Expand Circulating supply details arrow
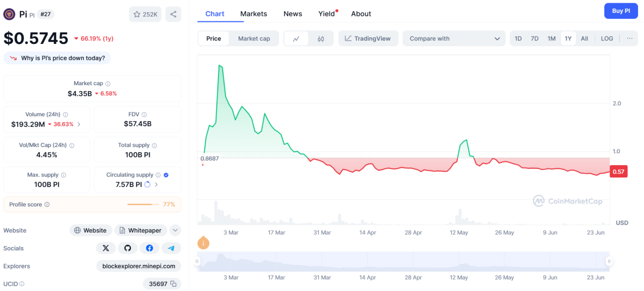 point(156,184)
